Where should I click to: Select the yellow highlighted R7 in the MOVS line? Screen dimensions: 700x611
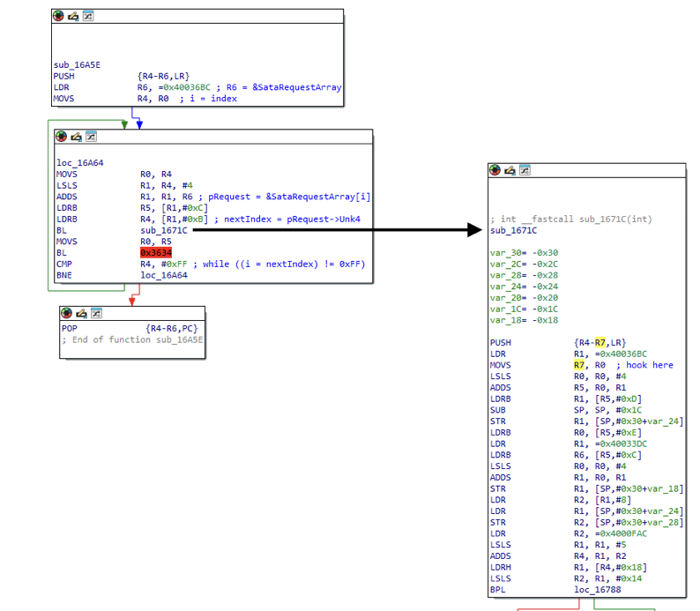tap(579, 365)
